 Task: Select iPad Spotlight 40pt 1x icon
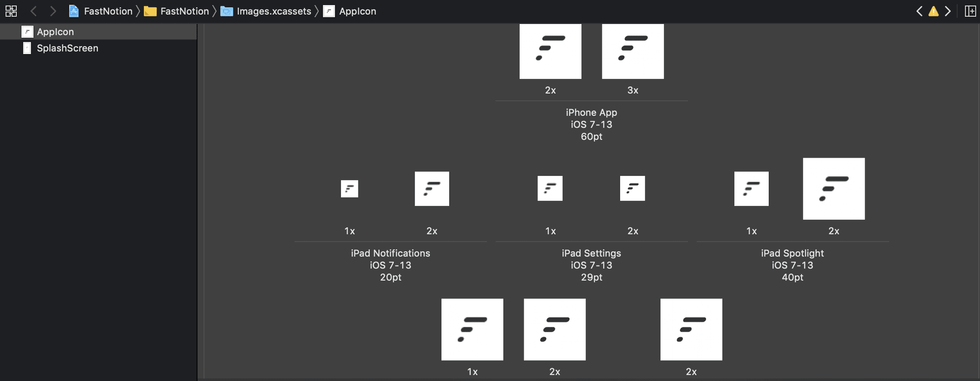[751, 189]
